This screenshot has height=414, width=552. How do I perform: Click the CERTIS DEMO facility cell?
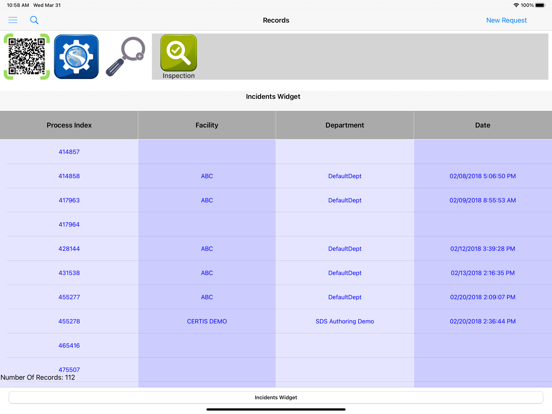pos(207,321)
